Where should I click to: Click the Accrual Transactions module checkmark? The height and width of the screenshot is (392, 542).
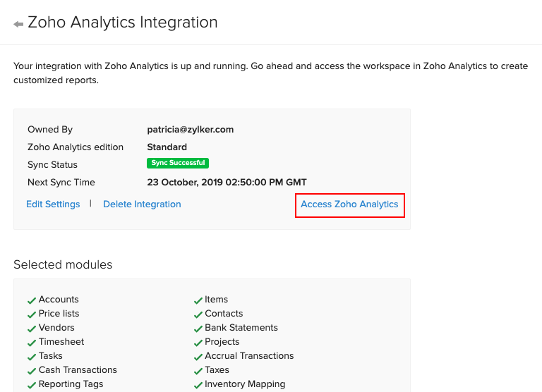pyautogui.click(x=198, y=357)
